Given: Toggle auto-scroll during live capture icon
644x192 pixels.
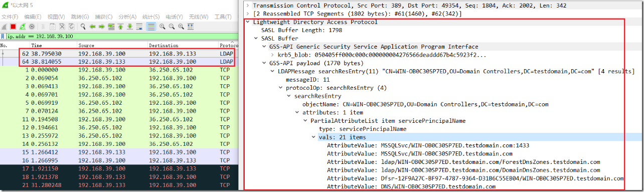Looking at the screenshot, I should 139,27.
